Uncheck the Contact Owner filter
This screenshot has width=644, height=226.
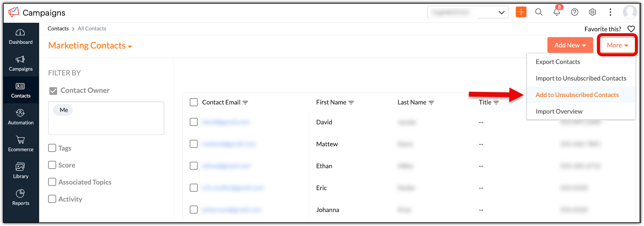point(53,91)
